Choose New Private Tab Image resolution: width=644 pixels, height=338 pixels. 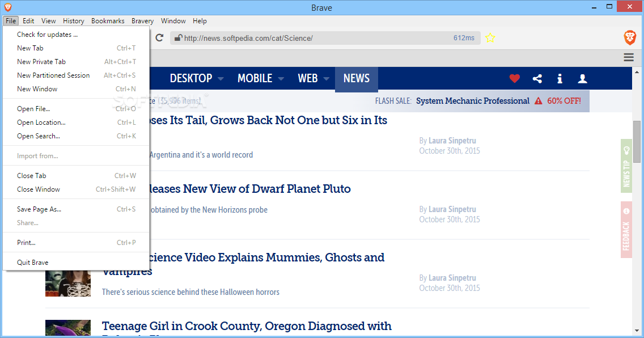tap(76, 62)
